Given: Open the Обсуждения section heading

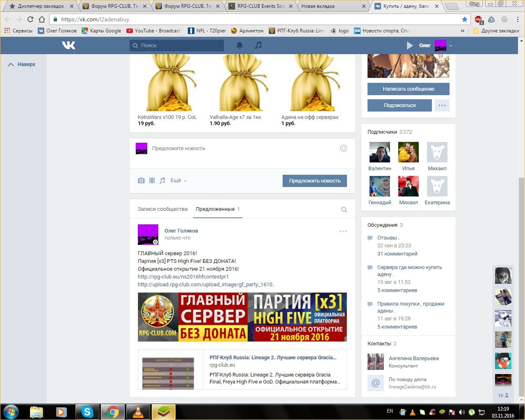Looking at the screenshot, I should (382, 225).
